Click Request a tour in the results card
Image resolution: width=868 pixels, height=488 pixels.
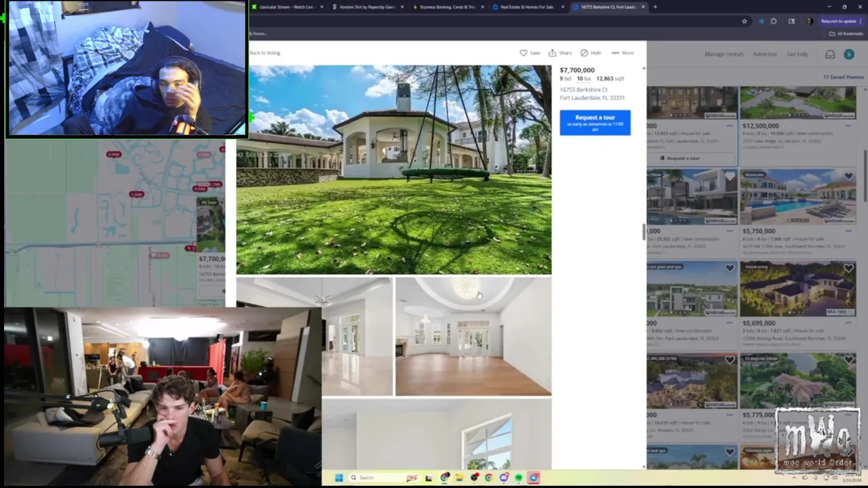coord(683,158)
